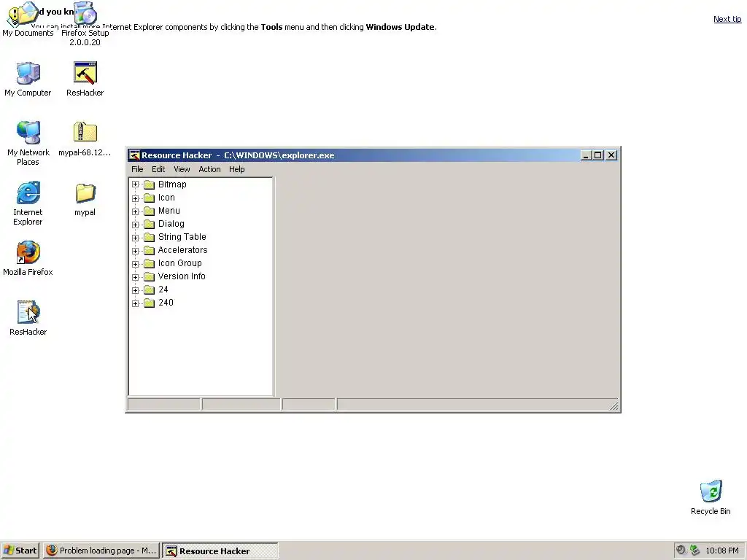The image size is (747, 560).
Task: Switch to Problem loading page taskbar button
Action: [101, 551]
